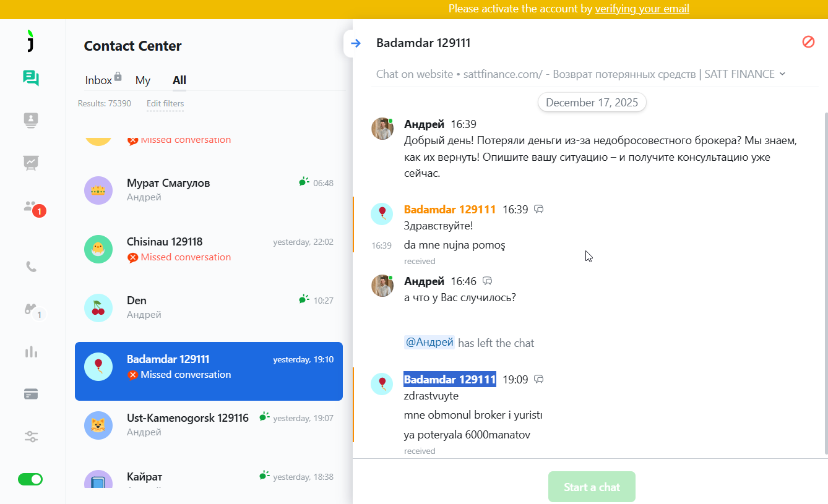The height and width of the screenshot is (504, 828).
Task: Switch to the Inbox tab
Action: click(x=99, y=80)
